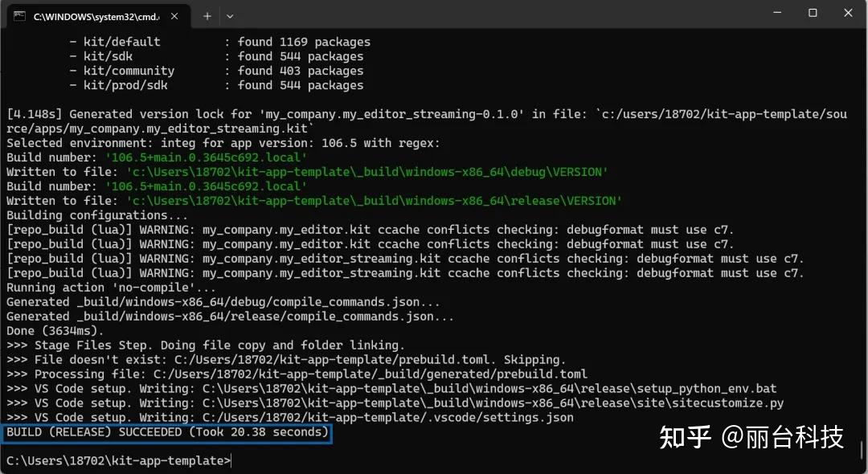This screenshot has width=868, height=474.
Task: Click the Zhihu watermark text
Action: pos(751,436)
